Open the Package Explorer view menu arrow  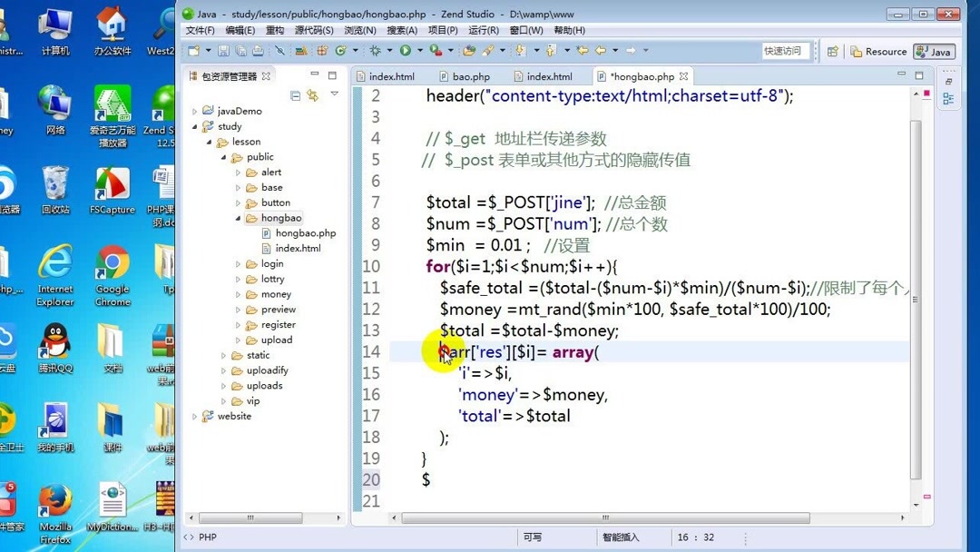pyautogui.click(x=334, y=94)
